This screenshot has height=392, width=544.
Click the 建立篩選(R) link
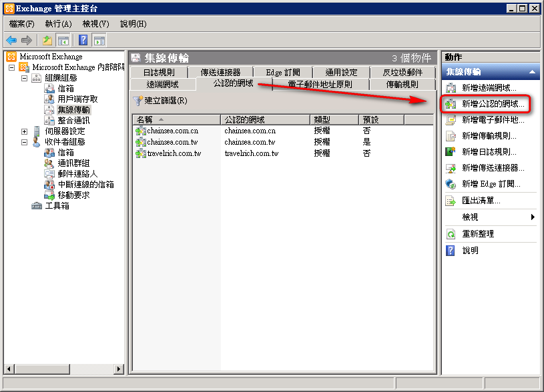click(166, 101)
